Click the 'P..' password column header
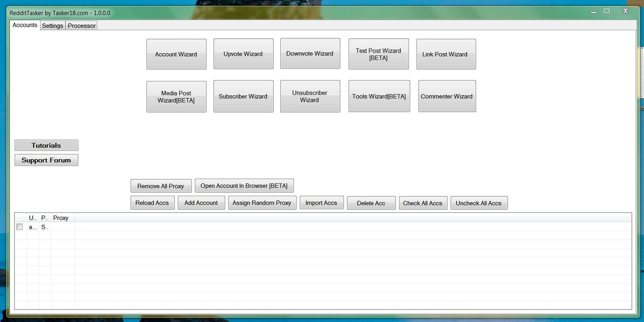Screen dimensions: 644x322 tap(45, 218)
